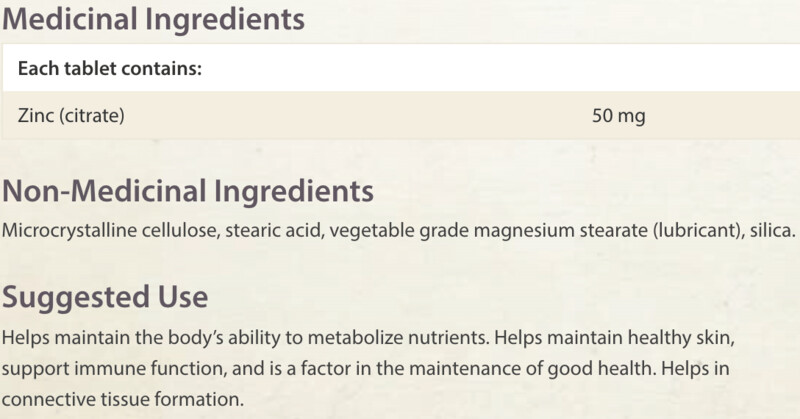The height and width of the screenshot is (419, 800).
Task: Click the word 'Ingredients' in the Non-Medicinal heading
Action: click(x=293, y=191)
